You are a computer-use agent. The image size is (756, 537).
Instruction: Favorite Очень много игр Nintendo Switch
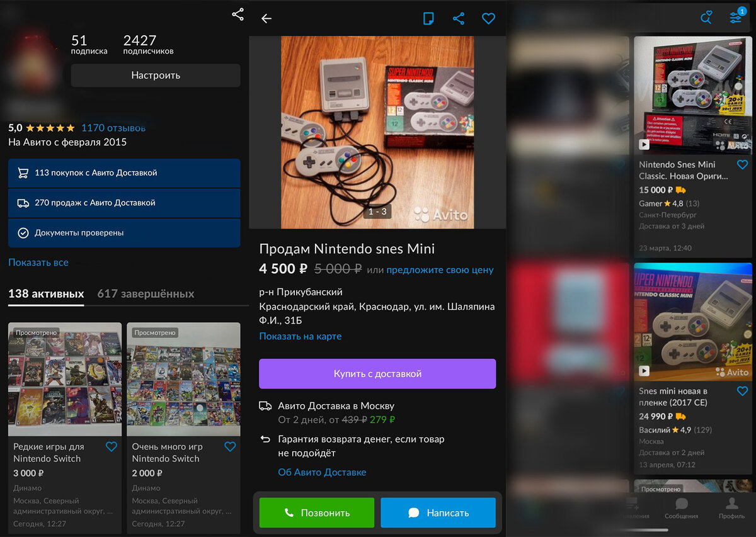click(230, 447)
